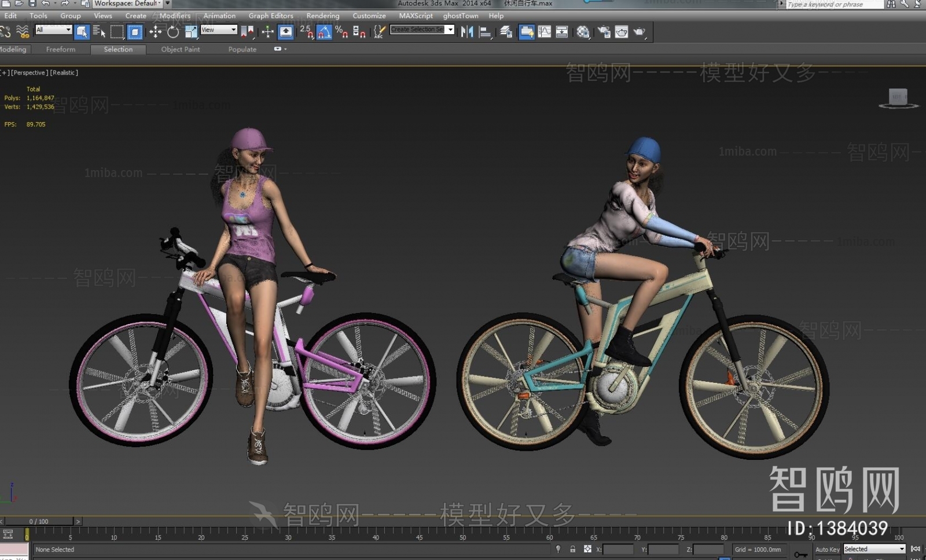Open the Help menu
The image size is (926, 560).
(x=496, y=16)
